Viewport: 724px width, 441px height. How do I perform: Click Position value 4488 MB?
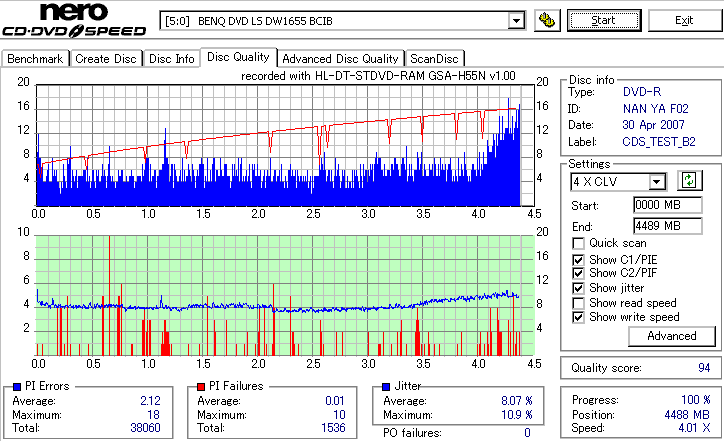click(x=687, y=415)
